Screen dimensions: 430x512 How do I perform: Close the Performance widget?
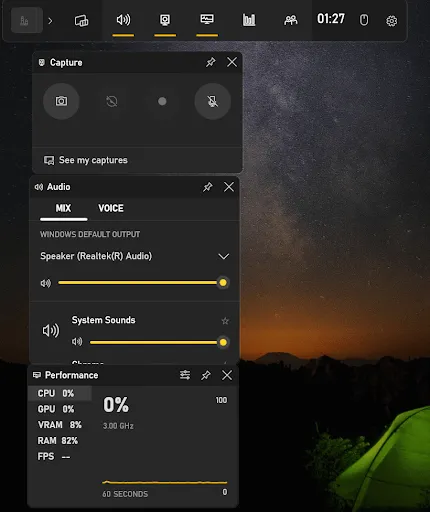coord(227,375)
